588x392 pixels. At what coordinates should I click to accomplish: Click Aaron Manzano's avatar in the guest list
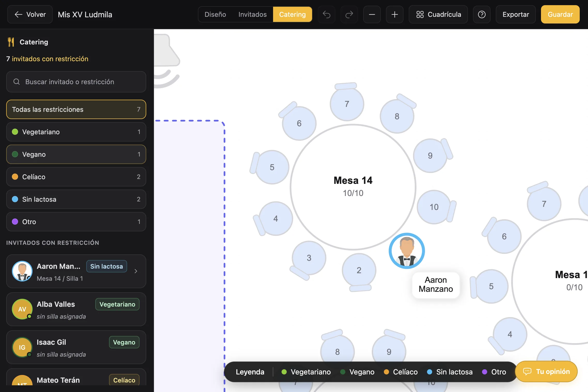coord(22,271)
